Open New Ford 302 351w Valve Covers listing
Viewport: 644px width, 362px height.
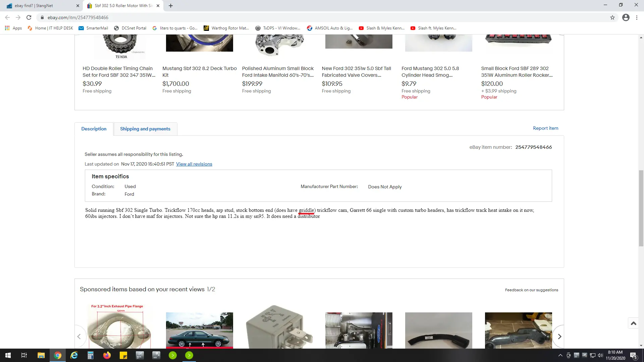(356, 72)
